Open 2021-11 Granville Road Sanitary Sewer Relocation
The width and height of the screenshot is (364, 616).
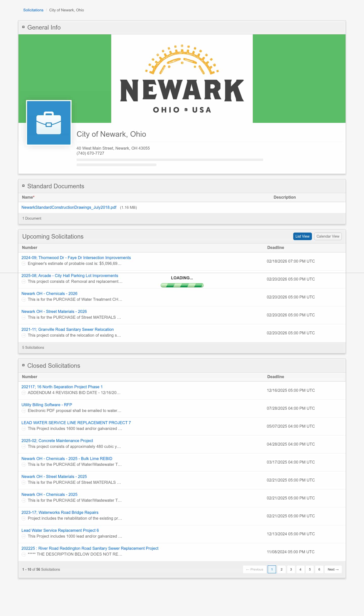67,329
